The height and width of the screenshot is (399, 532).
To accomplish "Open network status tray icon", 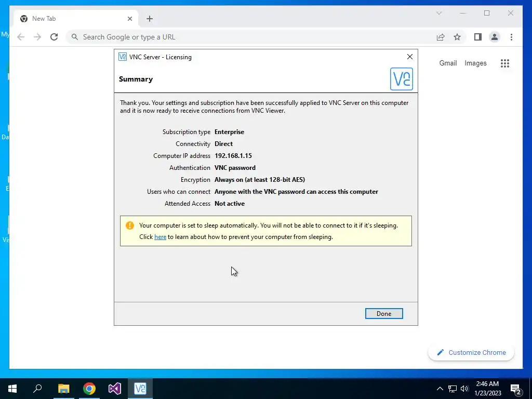I will 453,389.
